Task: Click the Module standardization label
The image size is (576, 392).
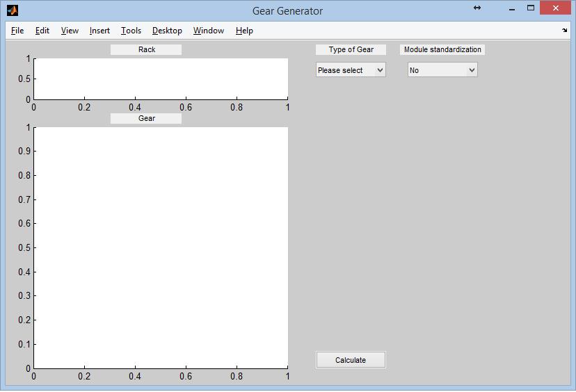Action: (x=442, y=49)
